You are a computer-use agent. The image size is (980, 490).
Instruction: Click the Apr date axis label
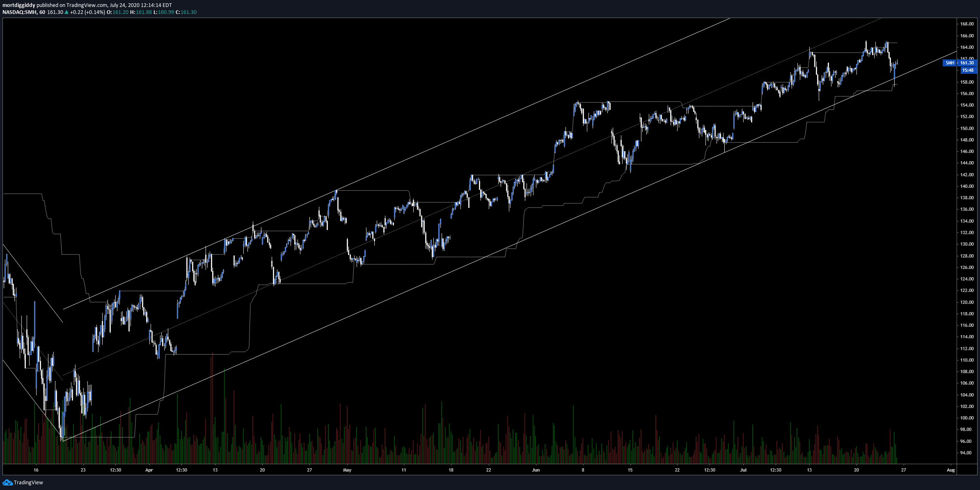tap(149, 470)
